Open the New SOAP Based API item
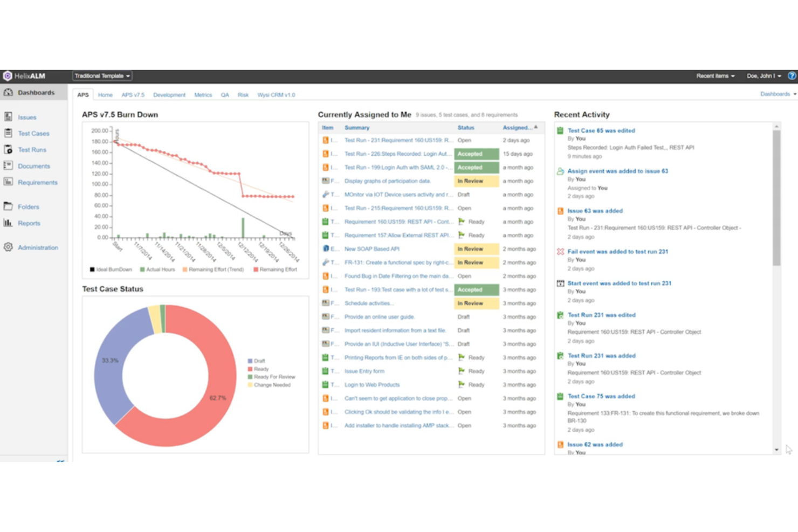 pyautogui.click(x=372, y=249)
